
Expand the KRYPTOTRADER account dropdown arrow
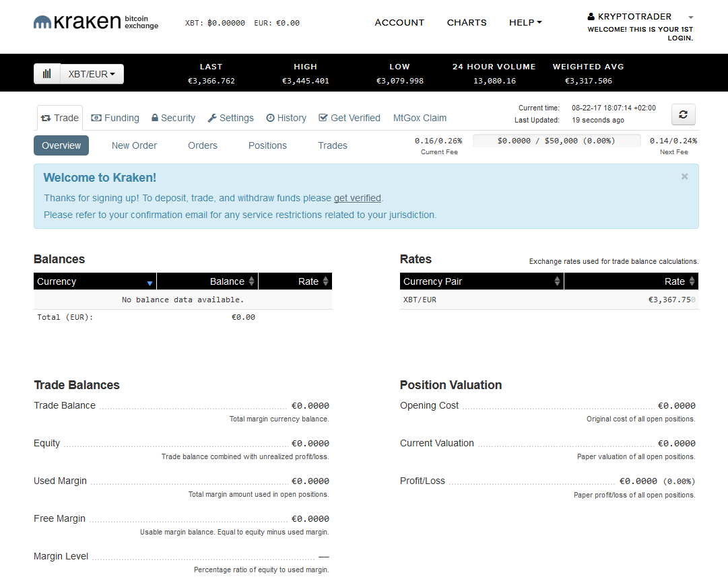pyautogui.click(x=691, y=18)
